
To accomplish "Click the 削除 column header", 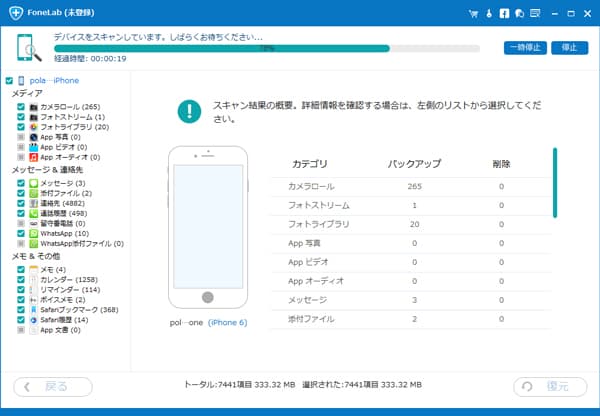I will [501, 164].
